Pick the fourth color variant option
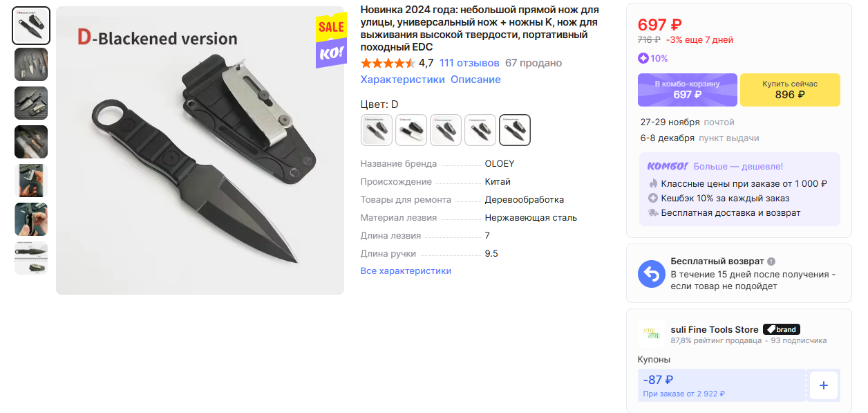 480,130
